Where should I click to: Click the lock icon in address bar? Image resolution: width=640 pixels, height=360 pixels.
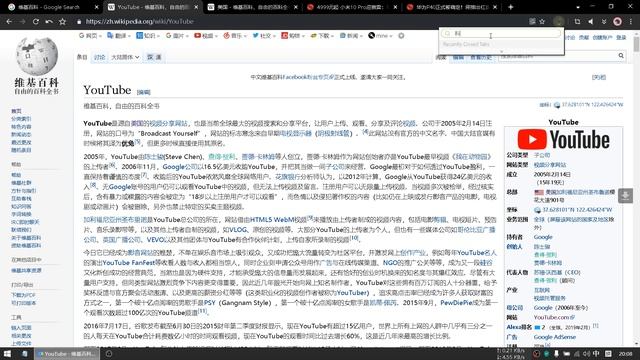79,22
